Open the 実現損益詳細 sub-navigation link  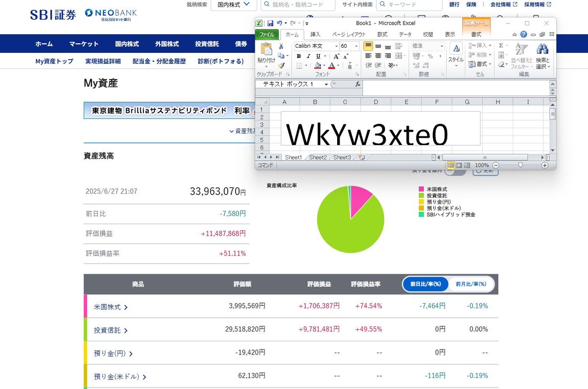click(x=103, y=61)
